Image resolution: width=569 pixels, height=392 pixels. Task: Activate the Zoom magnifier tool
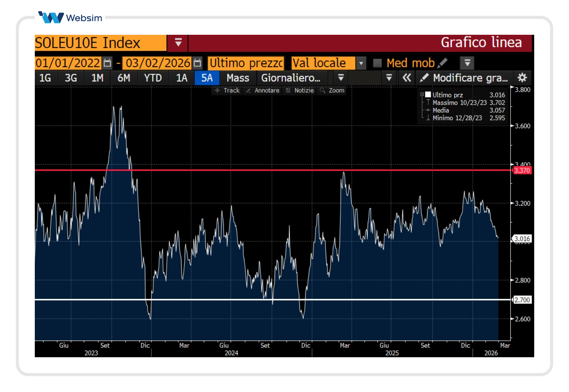332,91
